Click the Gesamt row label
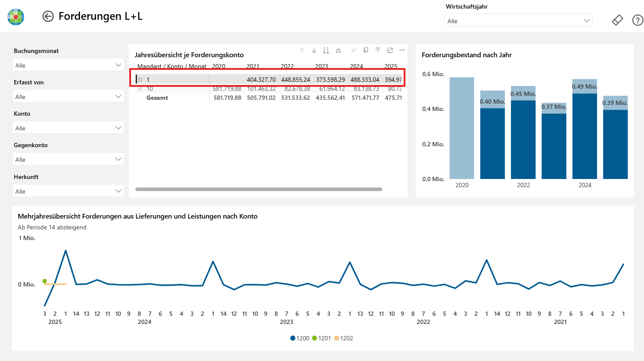The image size is (644, 361). tap(157, 98)
